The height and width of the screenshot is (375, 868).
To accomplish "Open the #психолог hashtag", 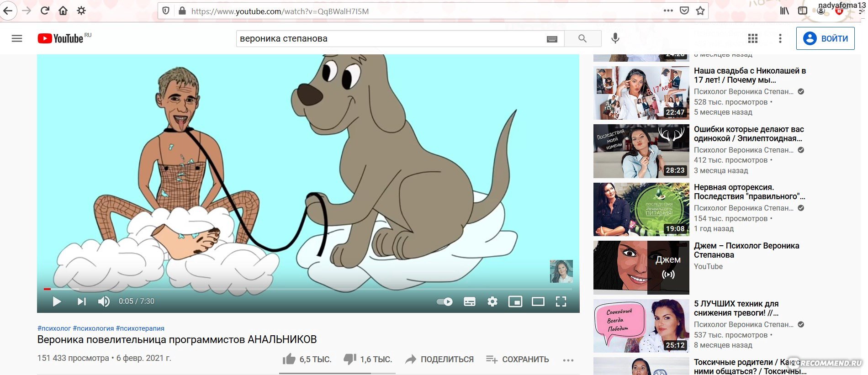I will (54, 328).
